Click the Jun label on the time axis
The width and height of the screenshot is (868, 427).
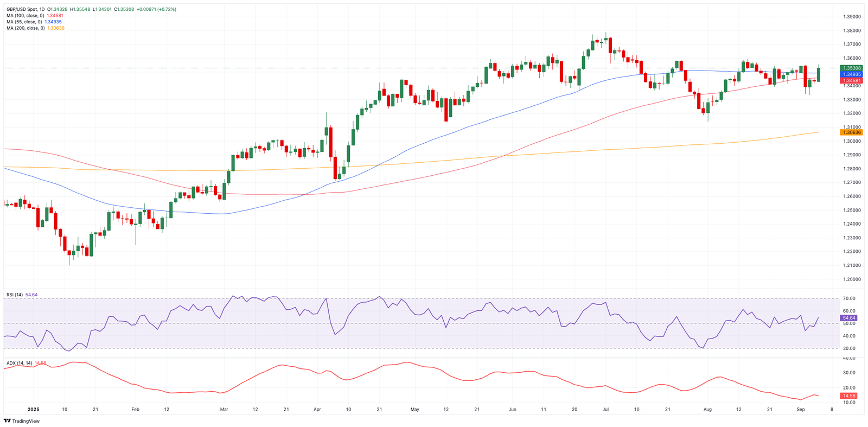[x=513, y=410]
